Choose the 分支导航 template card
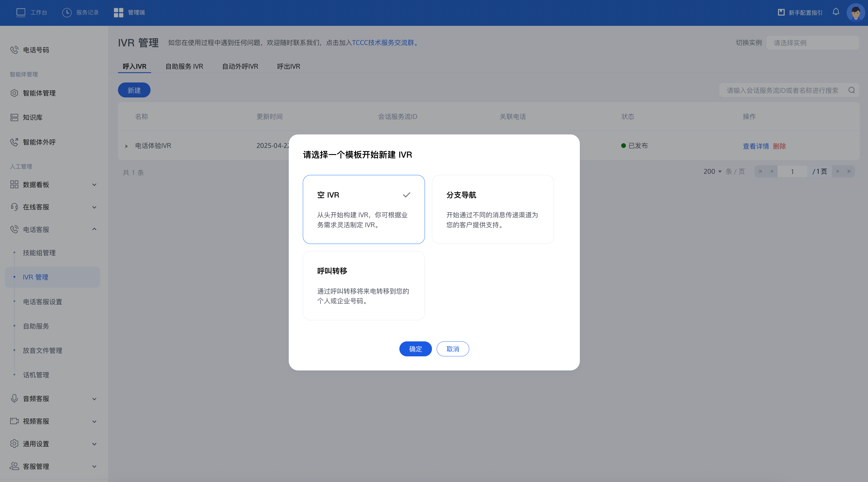Image resolution: width=868 pixels, height=482 pixels. coord(493,209)
